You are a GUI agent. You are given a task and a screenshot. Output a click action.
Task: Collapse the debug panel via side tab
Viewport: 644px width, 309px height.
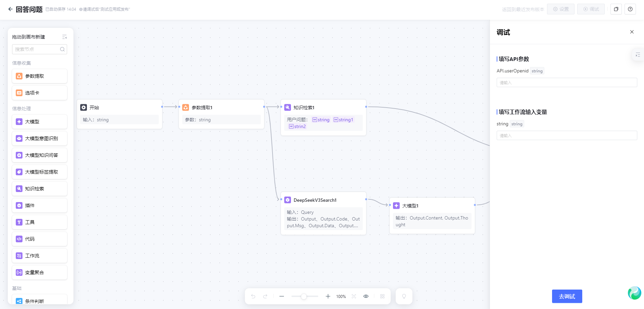[x=638, y=55]
